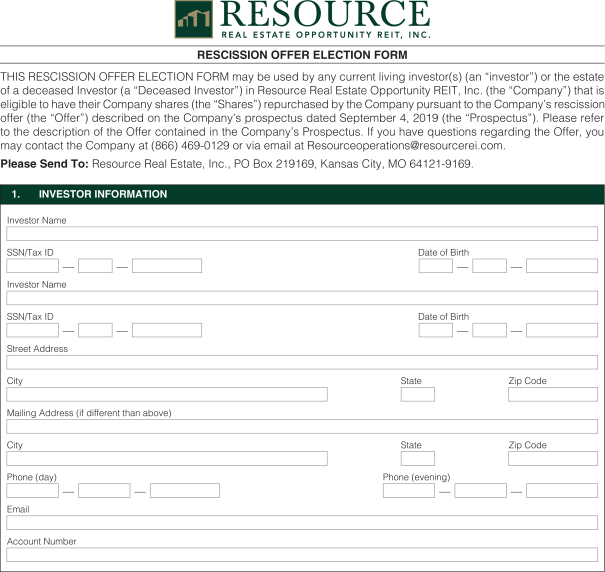Click the first Investor Name field
Screen dimensions: 605x572
coord(302,234)
